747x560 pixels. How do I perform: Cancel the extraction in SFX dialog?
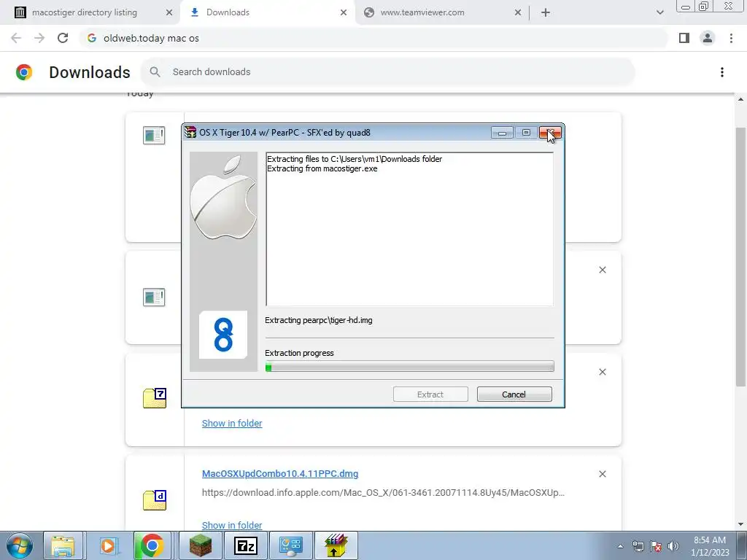(x=514, y=394)
